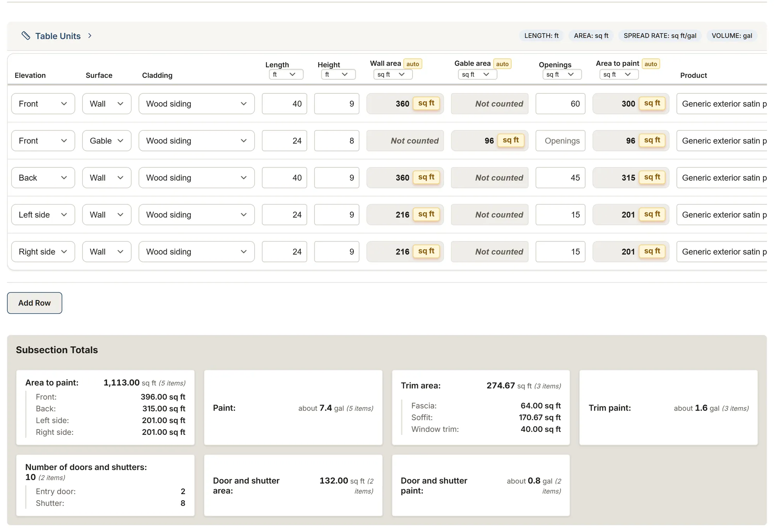Select the SPREAD RATE: sq ft/gal chip
The height and width of the screenshot is (532, 774).
coord(660,36)
